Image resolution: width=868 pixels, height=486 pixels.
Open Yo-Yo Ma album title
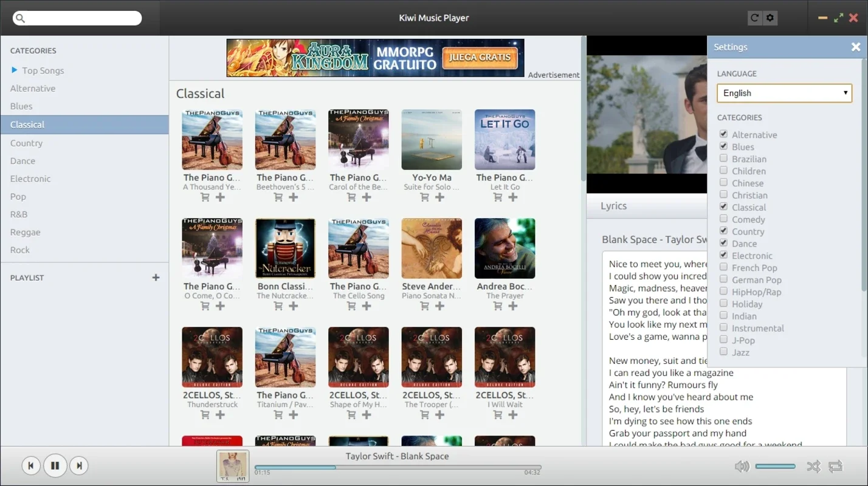tap(432, 177)
